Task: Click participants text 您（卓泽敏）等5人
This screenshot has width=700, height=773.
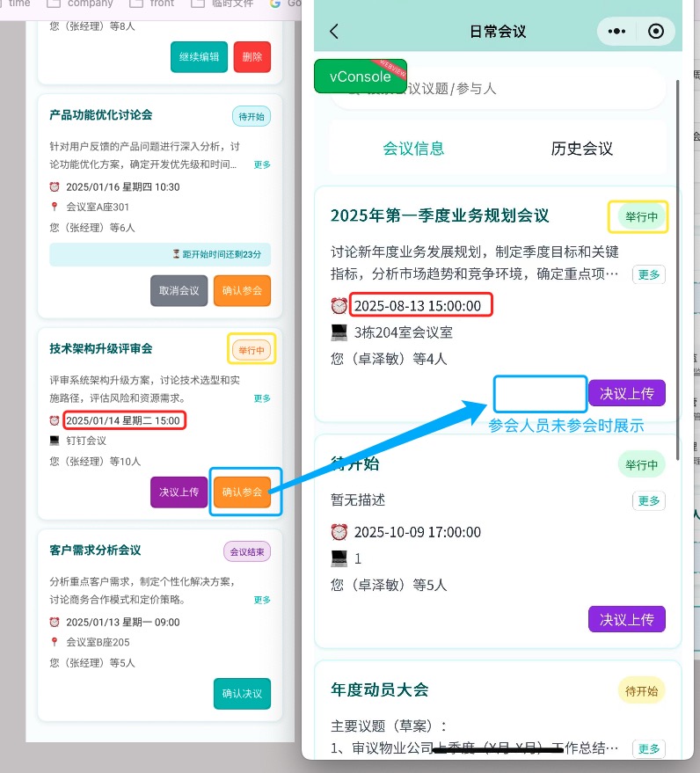Action: (389, 585)
